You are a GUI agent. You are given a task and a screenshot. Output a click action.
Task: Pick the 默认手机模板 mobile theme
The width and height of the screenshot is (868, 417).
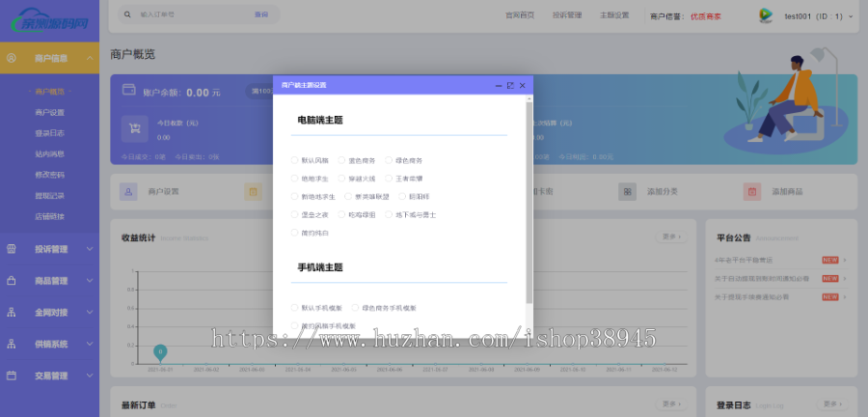point(295,308)
